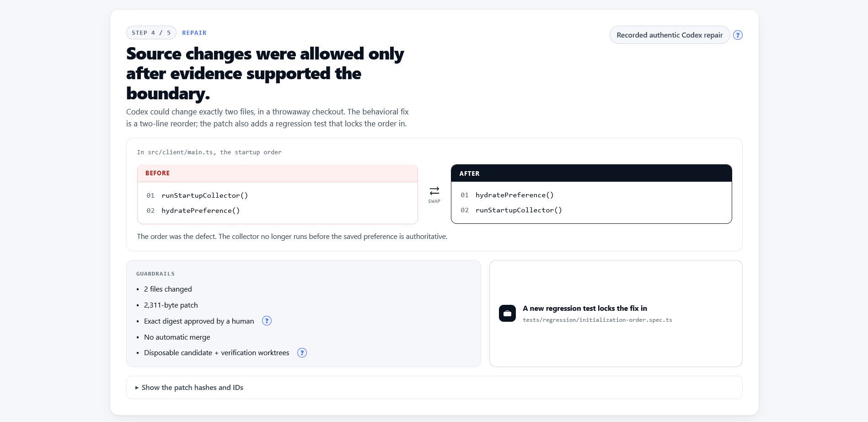Click the swap arrows icon between panels

tap(434, 190)
